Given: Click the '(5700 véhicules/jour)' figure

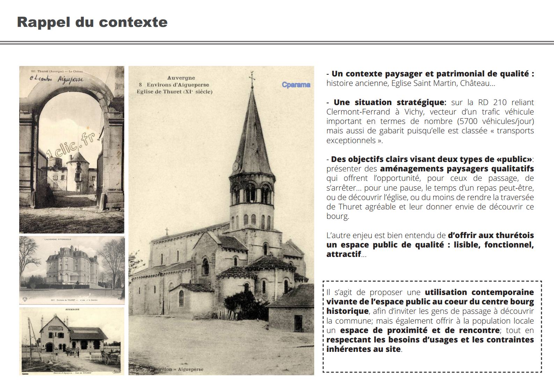Looking at the screenshot, I should [x=495, y=121].
